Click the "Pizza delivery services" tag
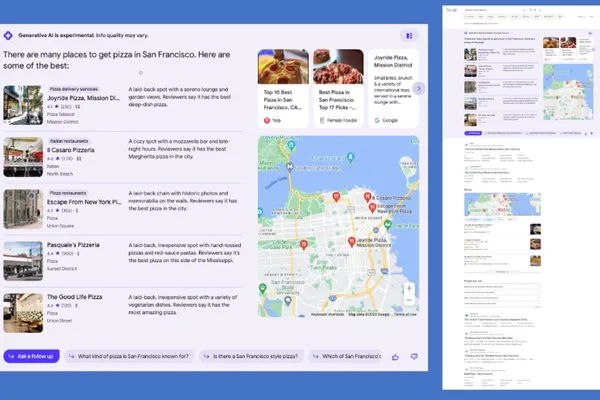This screenshot has width=600, height=400. (73, 89)
